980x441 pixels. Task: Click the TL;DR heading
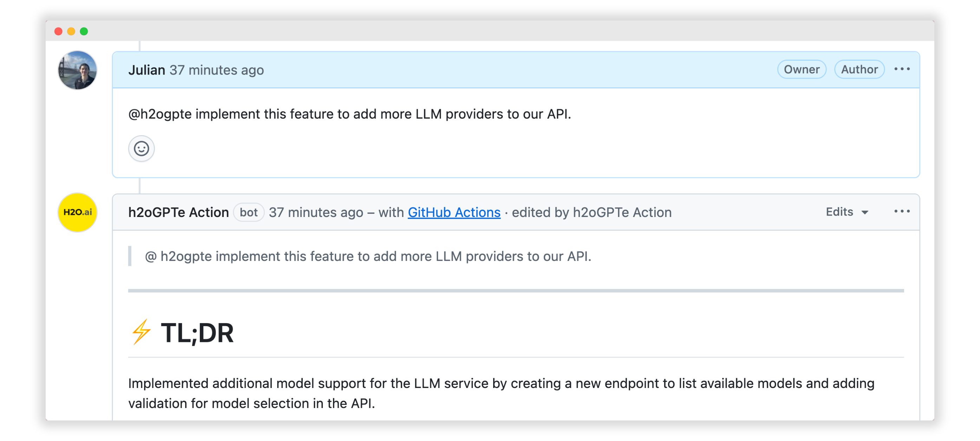[x=197, y=333]
